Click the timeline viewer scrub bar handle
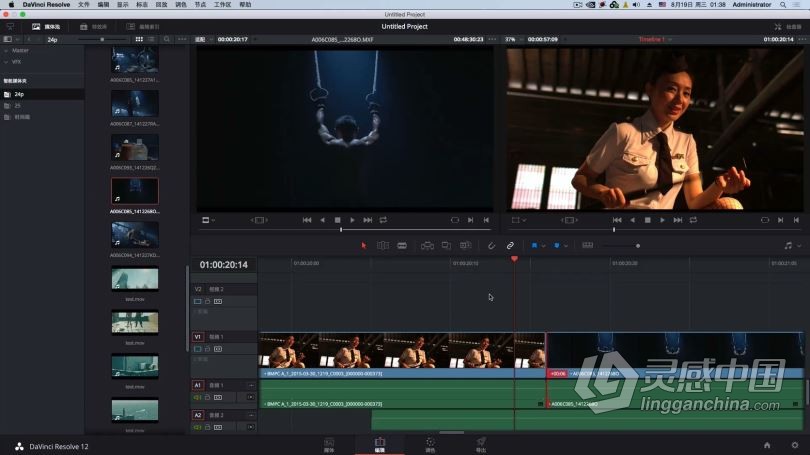Screen dimensions: 810x455 614,229
